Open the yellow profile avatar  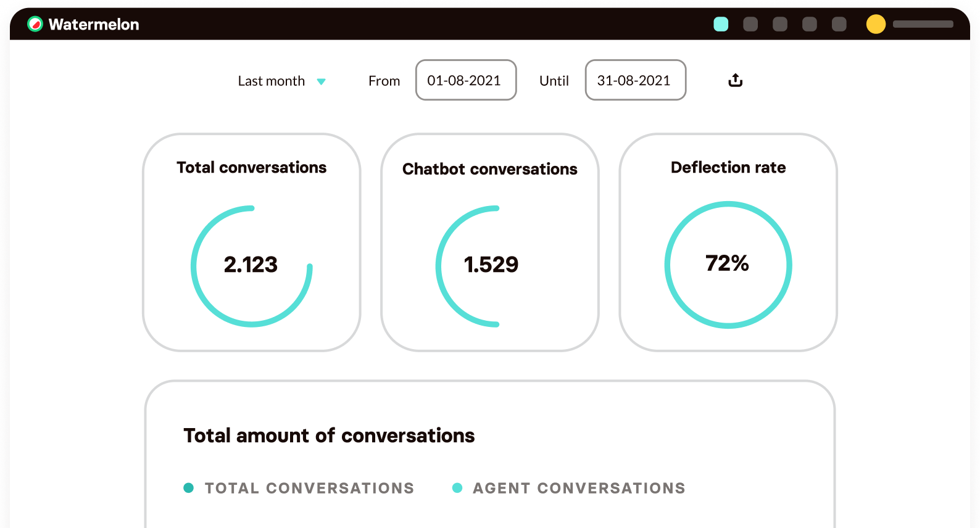(876, 24)
